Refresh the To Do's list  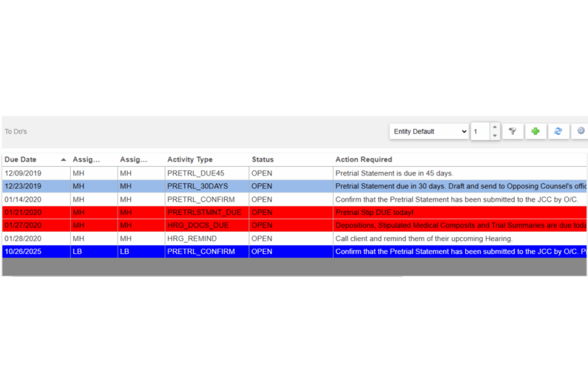tap(558, 131)
